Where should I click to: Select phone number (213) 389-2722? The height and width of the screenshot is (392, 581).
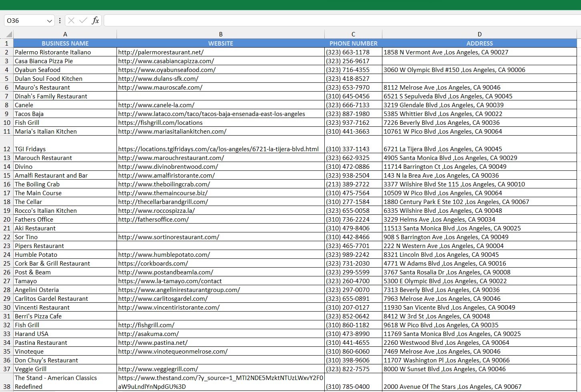click(x=354, y=184)
